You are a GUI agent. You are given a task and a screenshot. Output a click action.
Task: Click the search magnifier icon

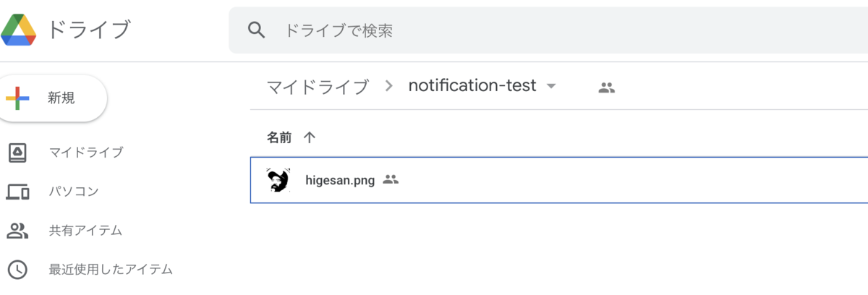click(x=256, y=30)
